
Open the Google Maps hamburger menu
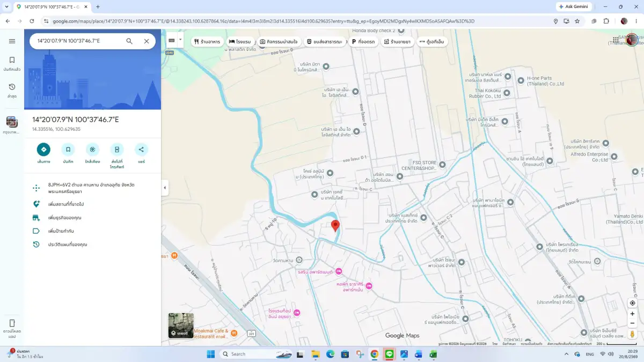pyautogui.click(x=12, y=41)
